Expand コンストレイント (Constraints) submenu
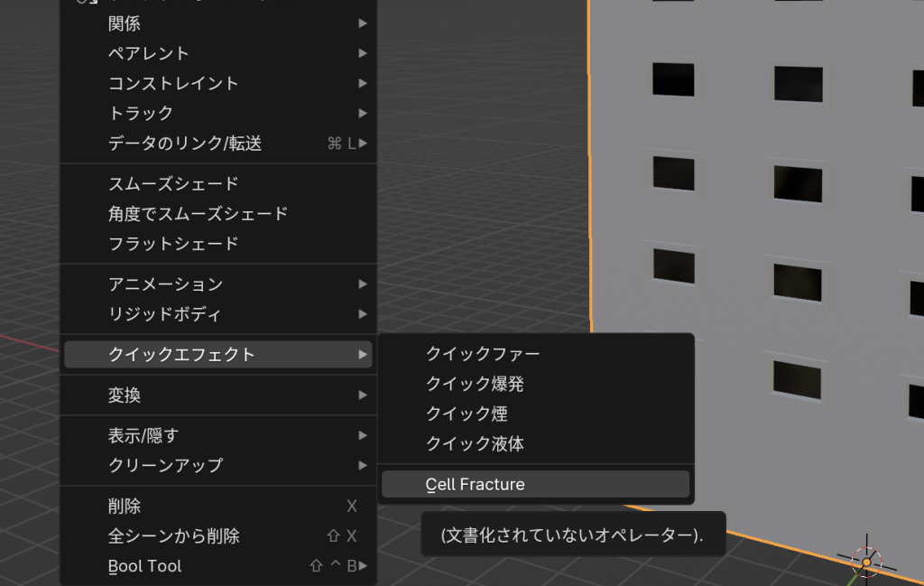The height and width of the screenshot is (586, 924). point(217,83)
